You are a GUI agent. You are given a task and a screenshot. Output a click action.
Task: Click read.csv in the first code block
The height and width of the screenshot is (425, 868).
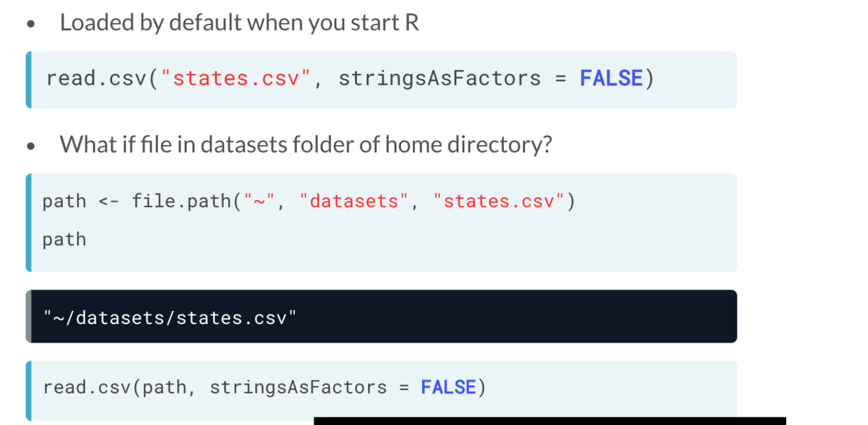pos(96,78)
